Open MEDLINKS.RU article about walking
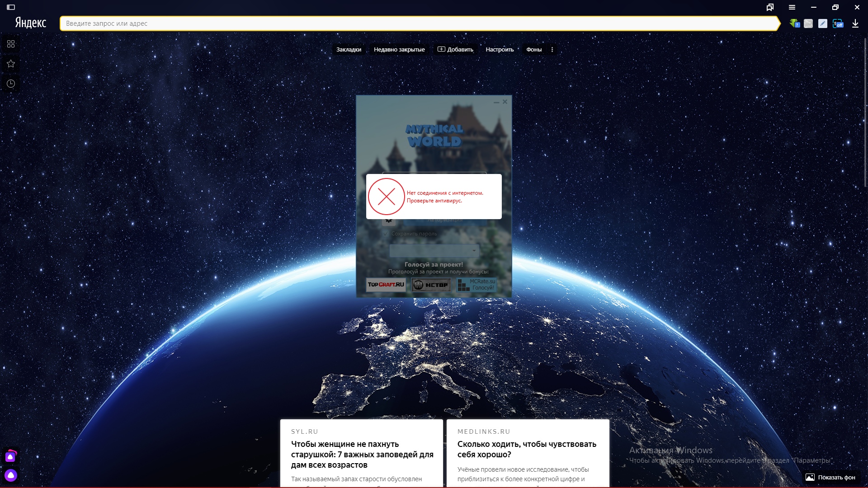This screenshot has width=868, height=488. coord(528,454)
